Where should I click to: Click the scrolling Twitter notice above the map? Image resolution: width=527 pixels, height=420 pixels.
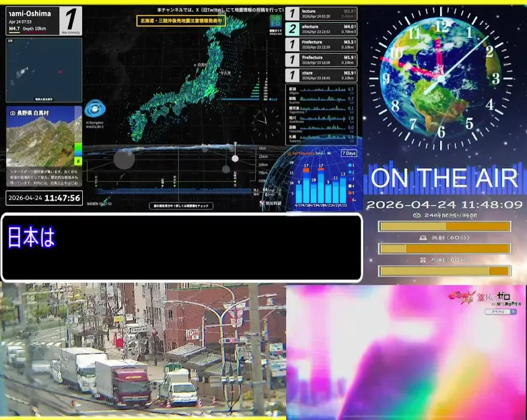(x=220, y=10)
